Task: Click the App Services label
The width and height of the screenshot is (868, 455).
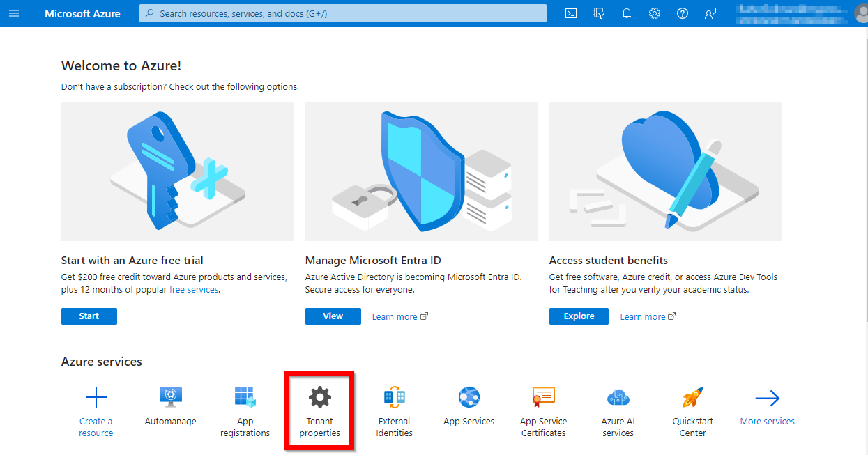Action: pos(469,422)
